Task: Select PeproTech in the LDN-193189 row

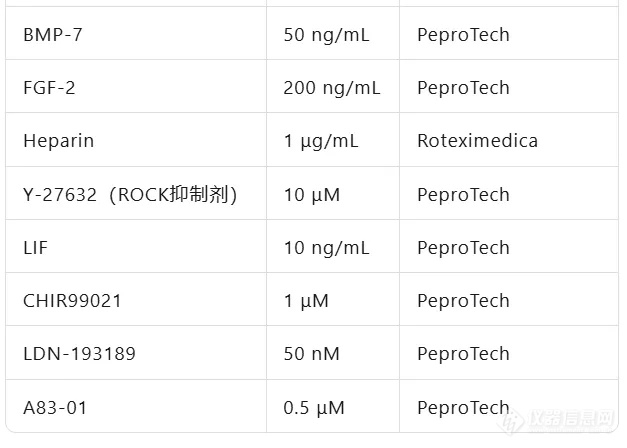Action: 463,353
